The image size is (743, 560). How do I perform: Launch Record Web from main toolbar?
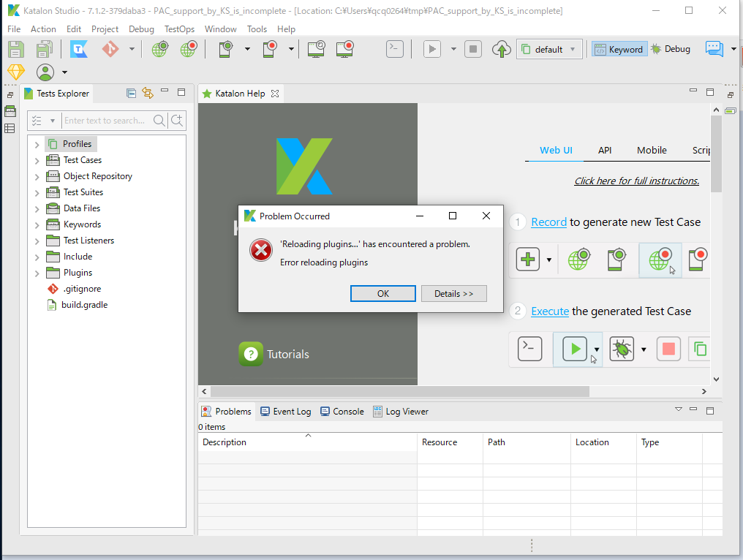pyautogui.click(x=189, y=49)
